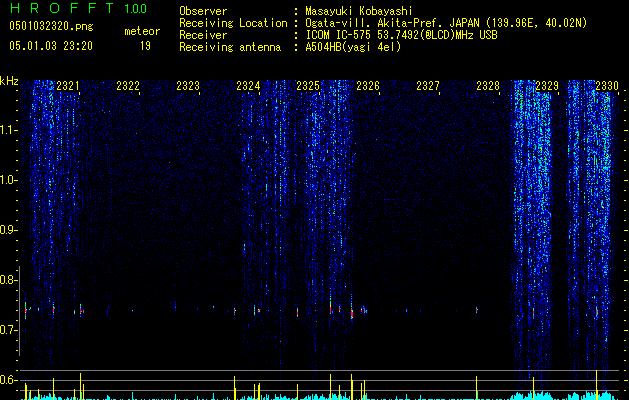Image resolution: width=629 pixels, height=400 pixels.
Task: Click the A504HB(yagi 4el) antenna text
Action: pos(353,47)
